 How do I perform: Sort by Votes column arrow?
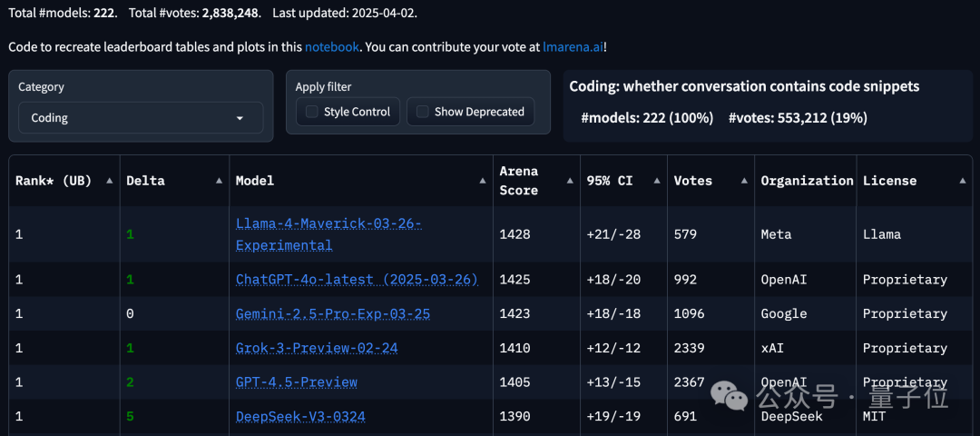[x=744, y=181]
